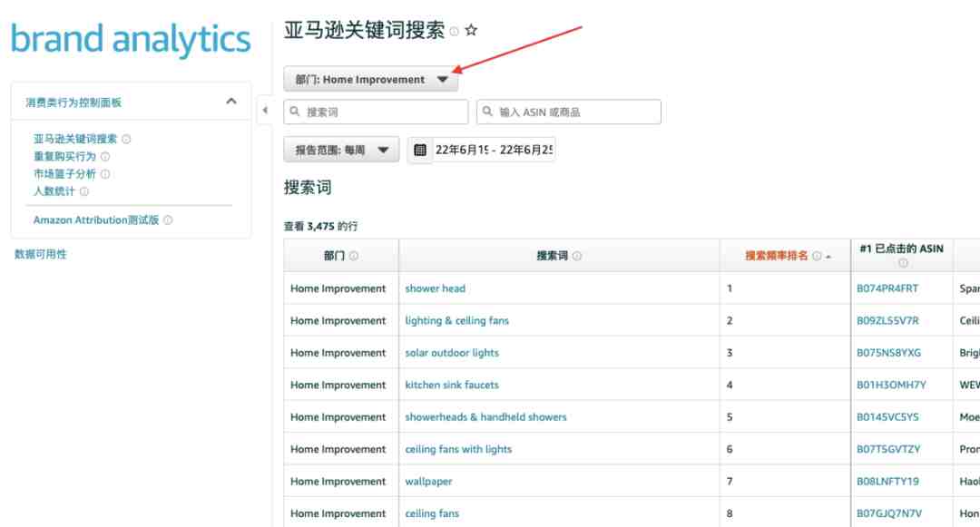Click rank '7' in the wallpaper row

pos(730,482)
